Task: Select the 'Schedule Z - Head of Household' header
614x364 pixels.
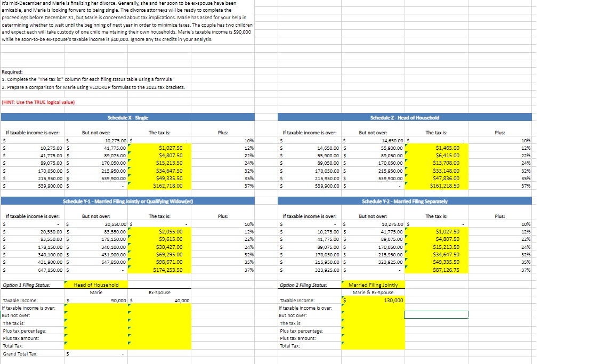Action: pyautogui.click(x=405, y=117)
